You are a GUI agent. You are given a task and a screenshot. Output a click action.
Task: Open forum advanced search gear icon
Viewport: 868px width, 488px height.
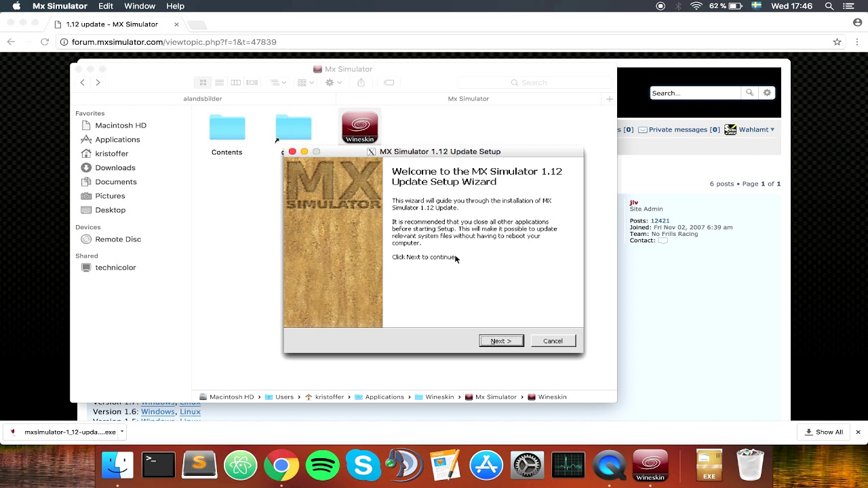pyautogui.click(x=767, y=93)
